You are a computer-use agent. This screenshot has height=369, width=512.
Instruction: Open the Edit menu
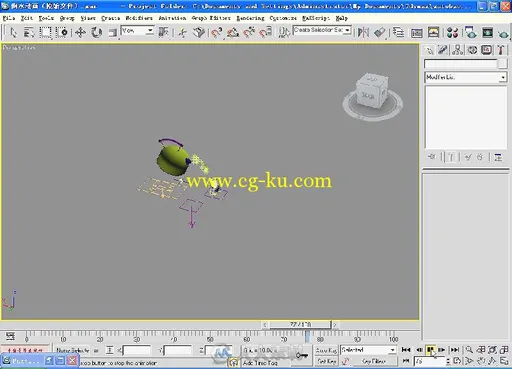[x=27, y=18]
